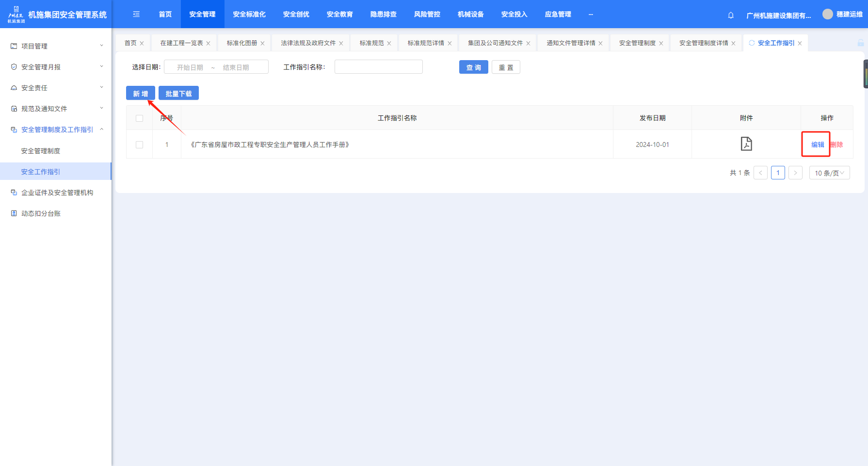Click the 工作指引名称 input field
868x466 pixels.
(378, 67)
